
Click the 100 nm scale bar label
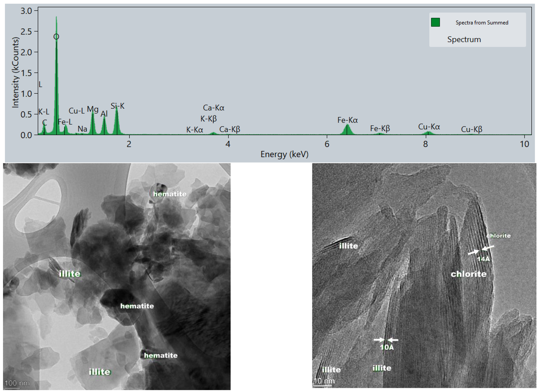[17, 383]
